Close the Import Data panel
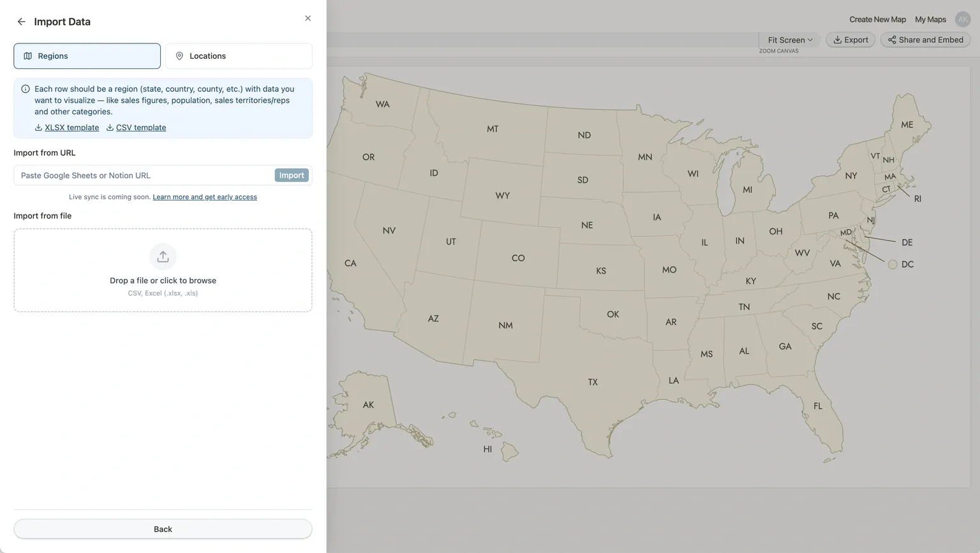980x553 pixels. pyautogui.click(x=308, y=19)
